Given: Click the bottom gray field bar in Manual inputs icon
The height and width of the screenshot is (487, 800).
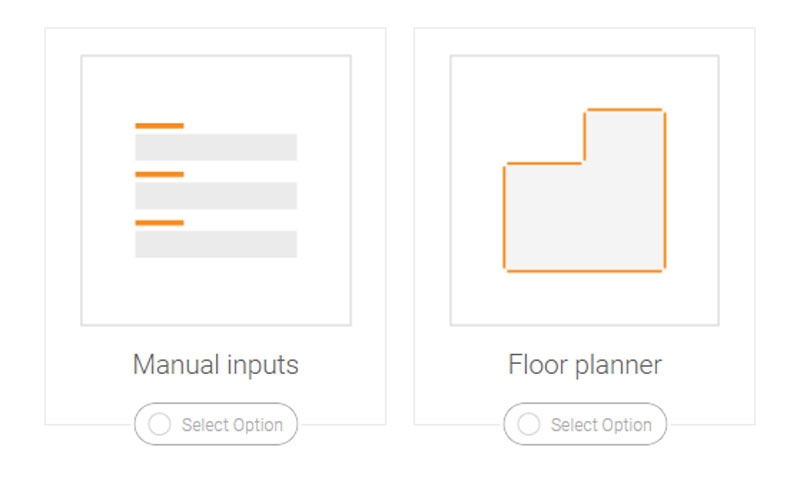Looking at the screenshot, I should (x=216, y=244).
